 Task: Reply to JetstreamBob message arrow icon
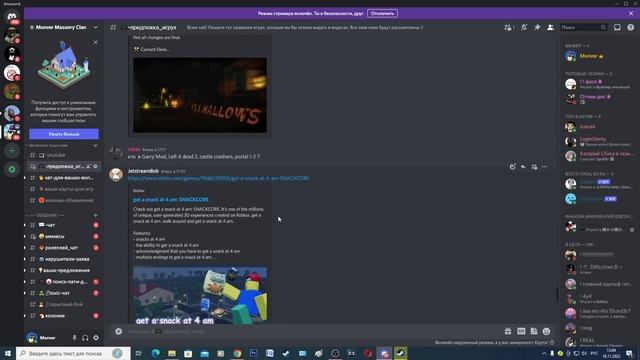523,167
